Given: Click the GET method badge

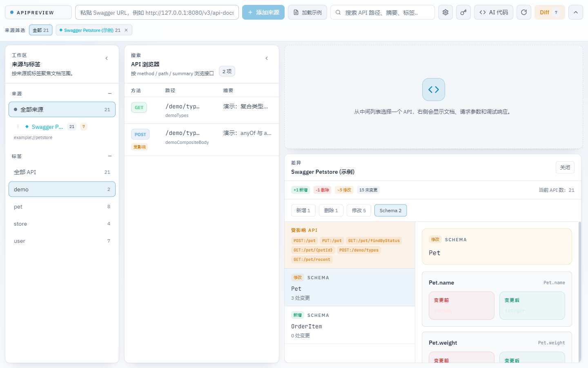Looking at the screenshot, I should pyautogui.click(x=139, y=108).
